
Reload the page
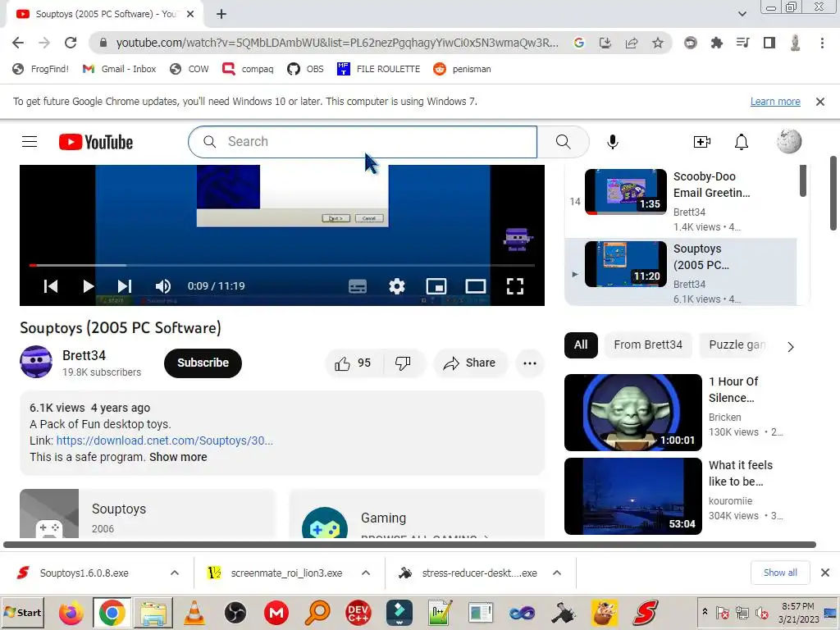click(x=71, y=43)
